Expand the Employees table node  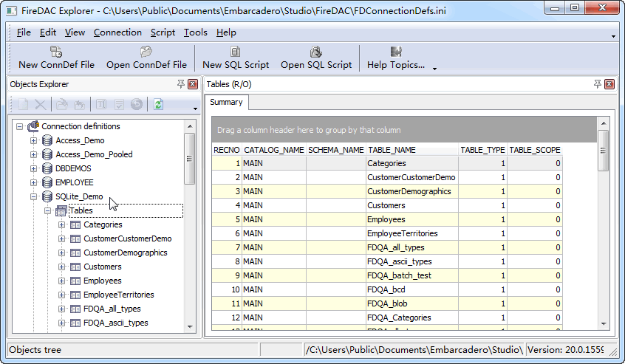[x=61, y=281]
